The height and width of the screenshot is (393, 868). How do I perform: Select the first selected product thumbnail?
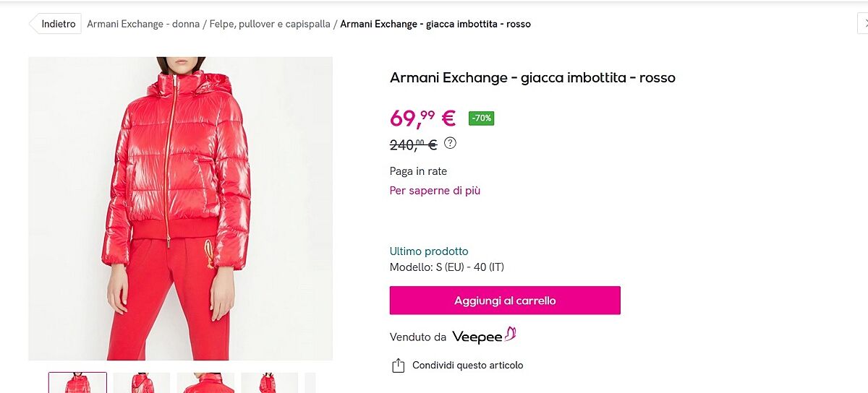click(x=77, y=383)
